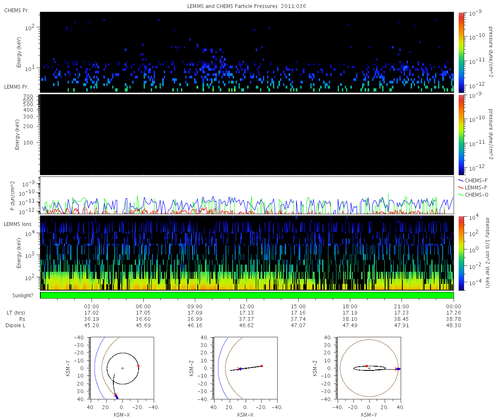
Task: Click the LEMMS Ions intensity color bar
Action: (x=461, y=253)
